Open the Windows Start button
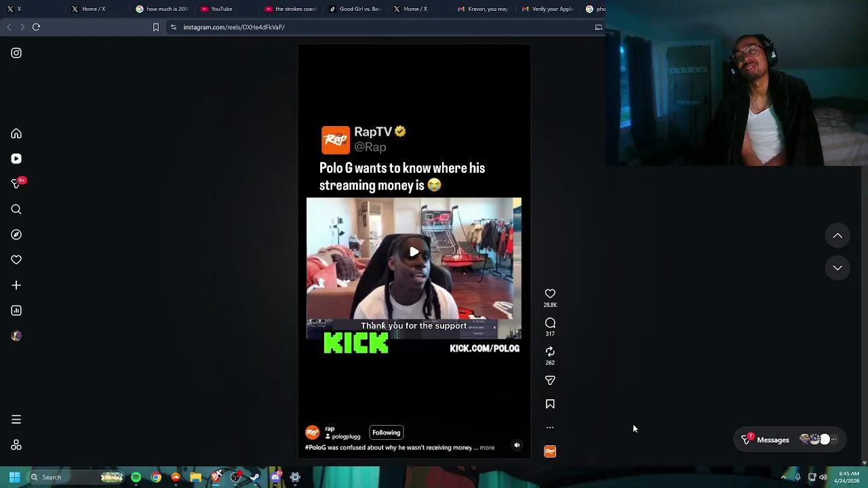The height and width of the screenshot is (488, 868). pos(14,477)
